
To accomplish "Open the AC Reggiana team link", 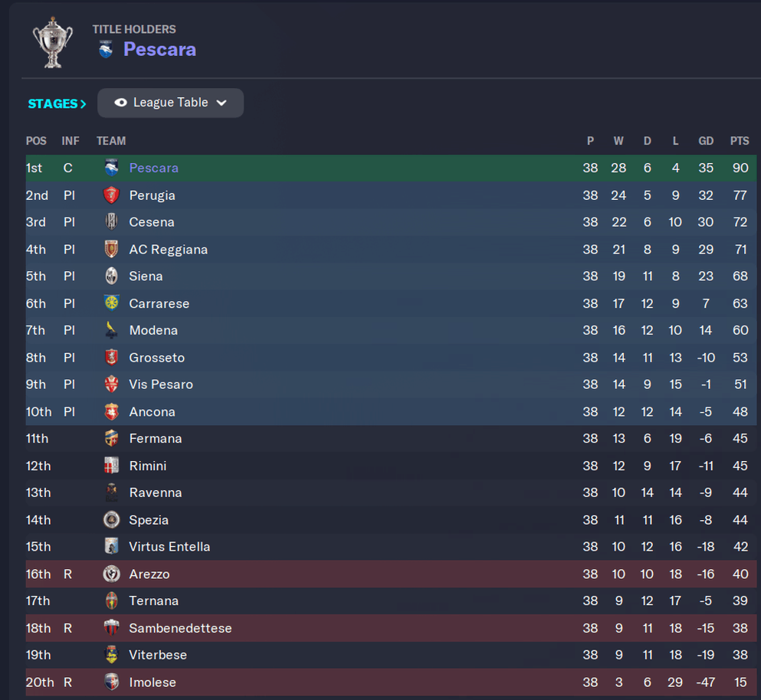I will (169, 250).
